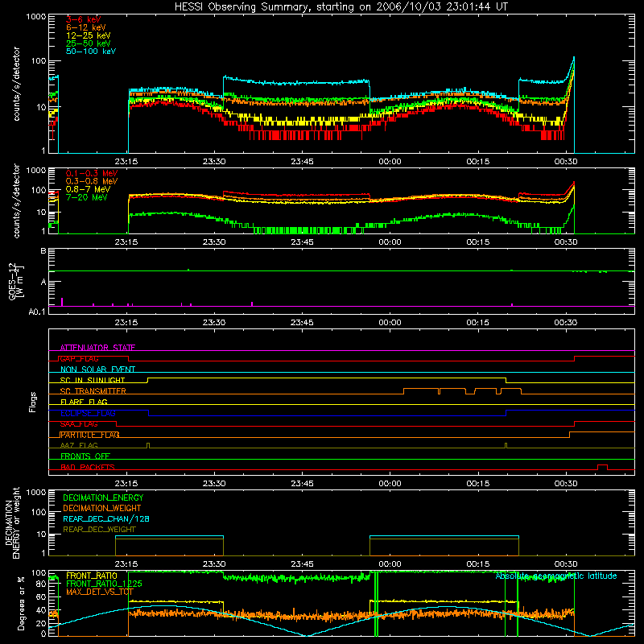Click the Absolute geomagnetic latitude label
Screen dimensions: 644x644
point(556,576)
